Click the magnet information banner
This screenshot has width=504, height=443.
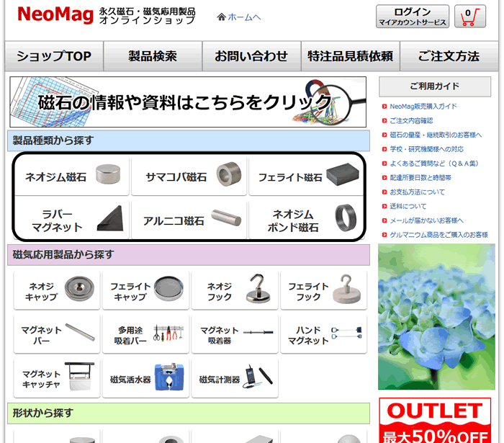tap(188, 102)
